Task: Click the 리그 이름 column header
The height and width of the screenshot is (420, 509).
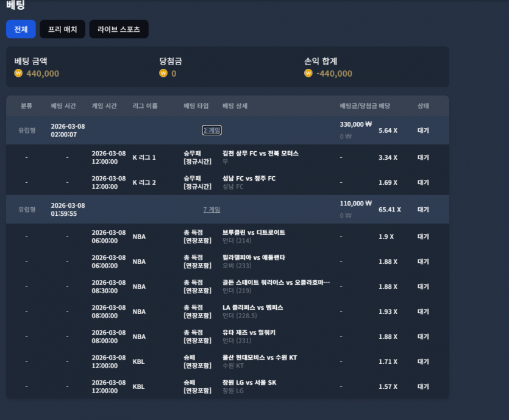Action: click(145, 106)
